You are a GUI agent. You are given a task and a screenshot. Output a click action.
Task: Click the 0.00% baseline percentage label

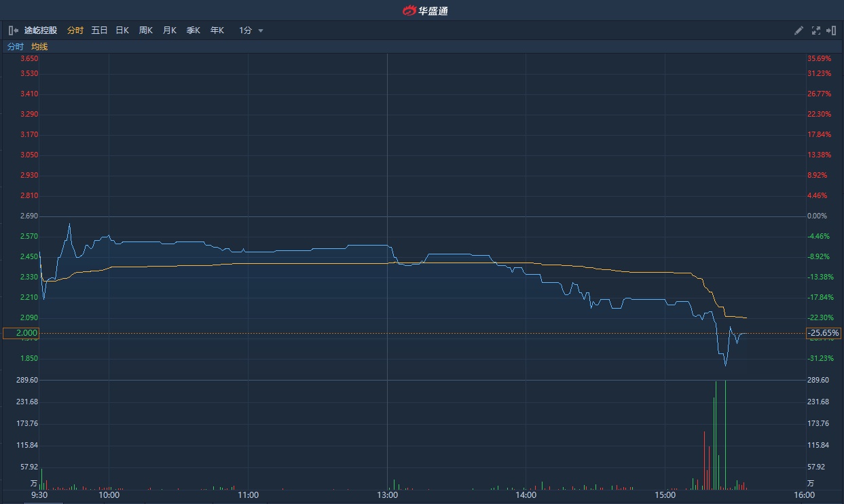[817, 216]
